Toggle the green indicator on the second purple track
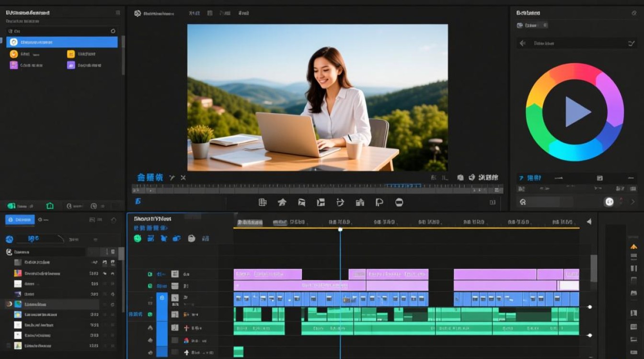 150,286
